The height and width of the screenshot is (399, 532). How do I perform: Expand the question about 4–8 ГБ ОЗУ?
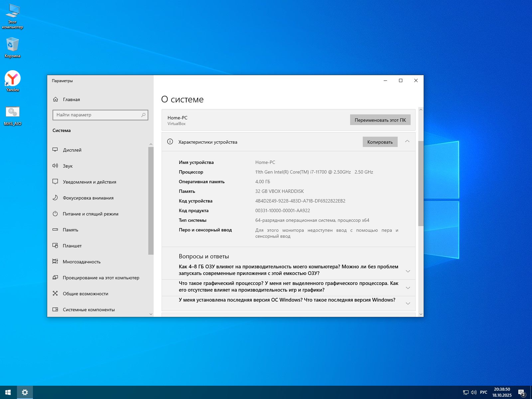tap(408, 271)
